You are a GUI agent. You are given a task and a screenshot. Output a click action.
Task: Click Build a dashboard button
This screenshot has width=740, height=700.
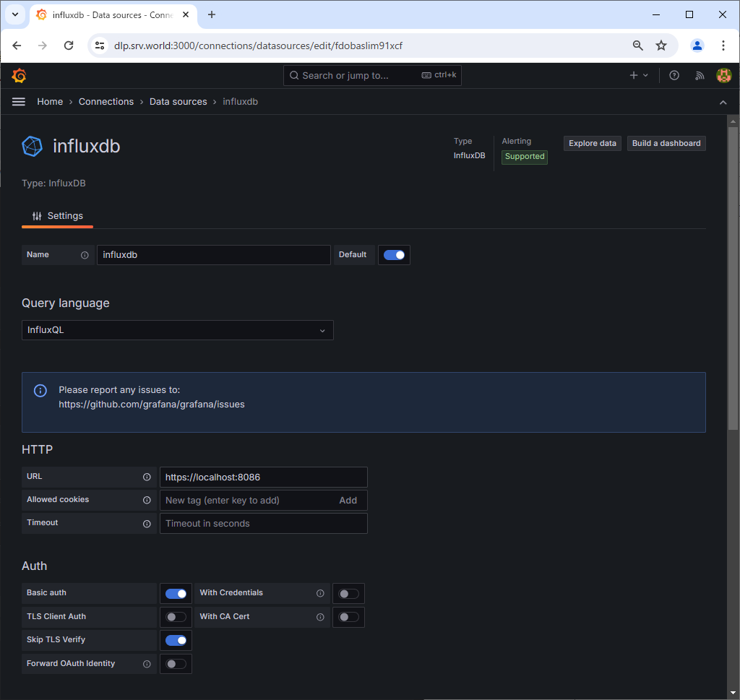tap(666, 144)
